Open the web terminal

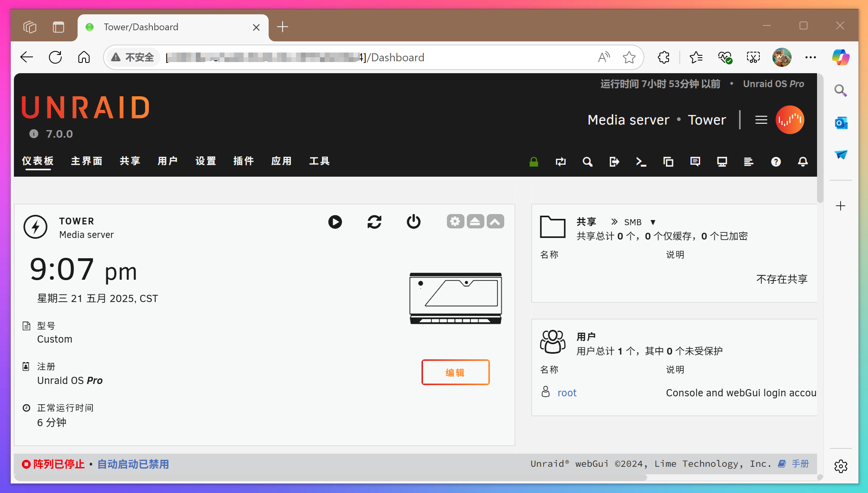pos(641,162)
